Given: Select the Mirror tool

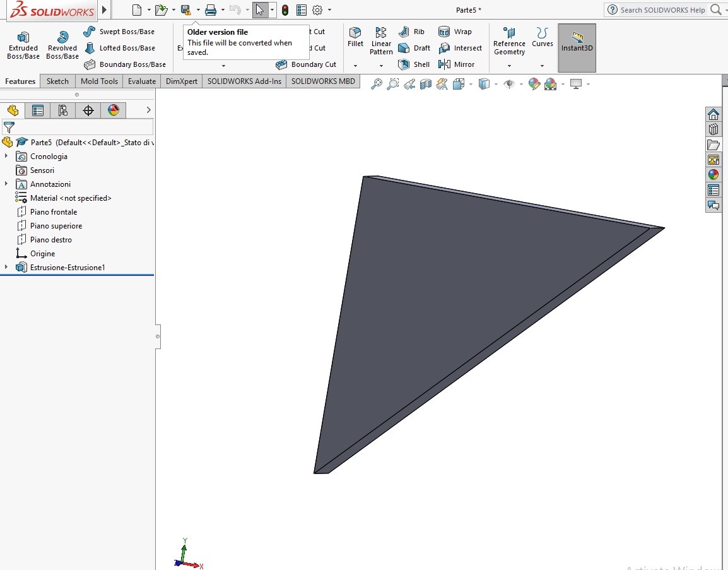Looking at the screenshot, I should [456, 64].
